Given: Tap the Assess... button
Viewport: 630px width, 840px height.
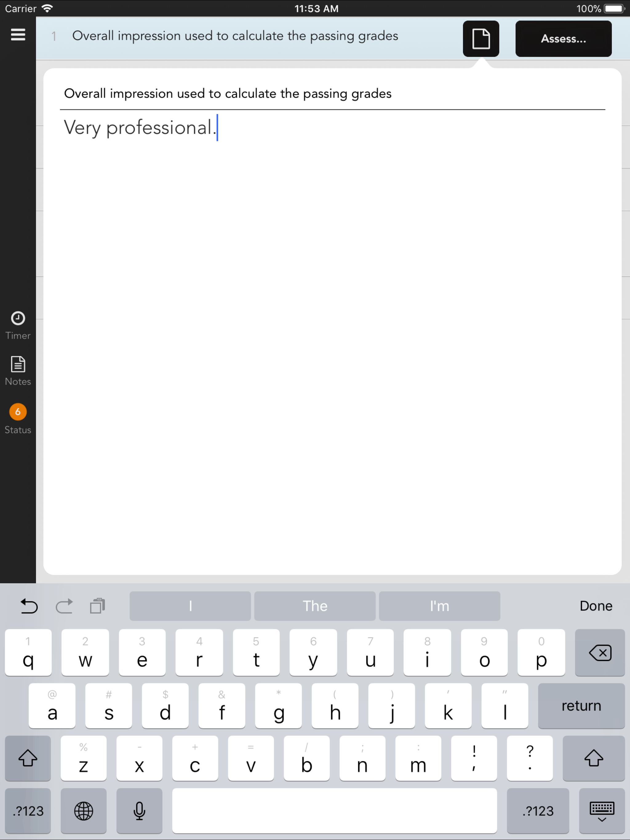Looking at the screenshot, I should [563, 38].
